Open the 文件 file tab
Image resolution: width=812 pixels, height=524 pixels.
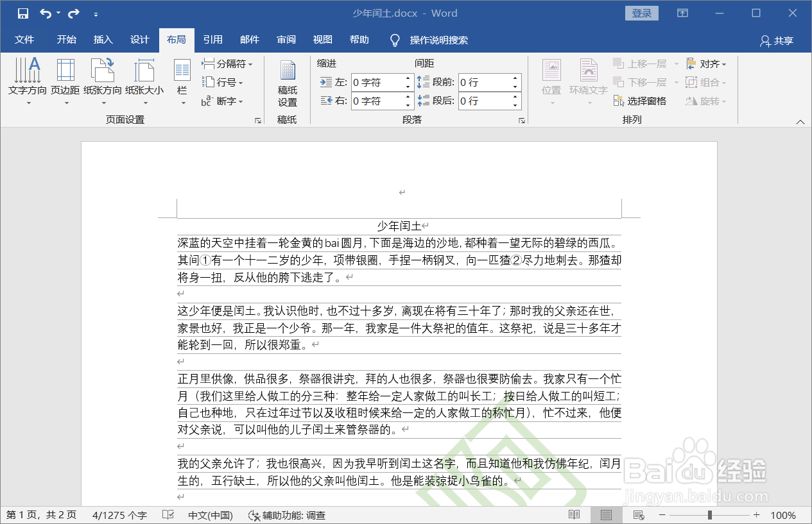(24, 40)
